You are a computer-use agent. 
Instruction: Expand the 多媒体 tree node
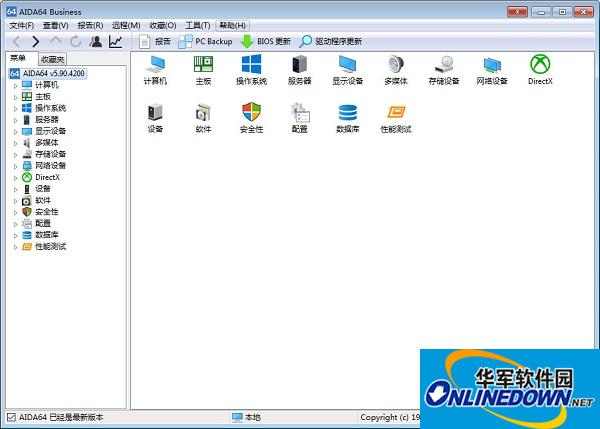pyautogui.click(x=16, y=143)
